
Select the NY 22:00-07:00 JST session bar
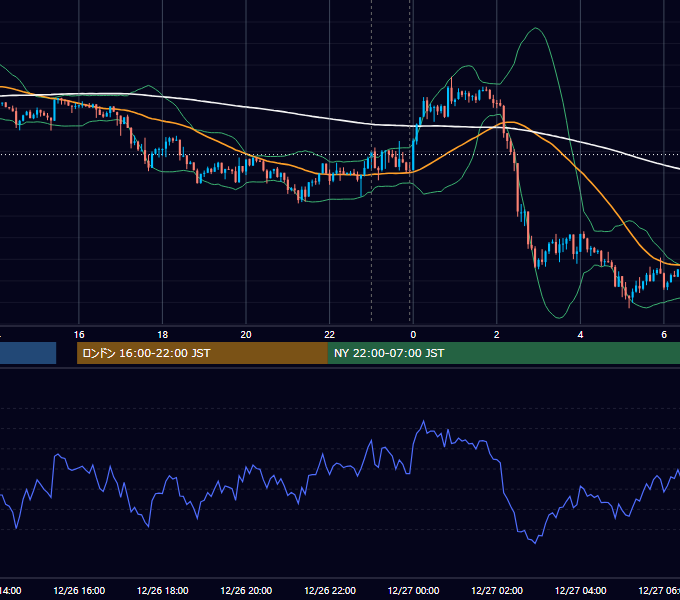click(503, 353)
